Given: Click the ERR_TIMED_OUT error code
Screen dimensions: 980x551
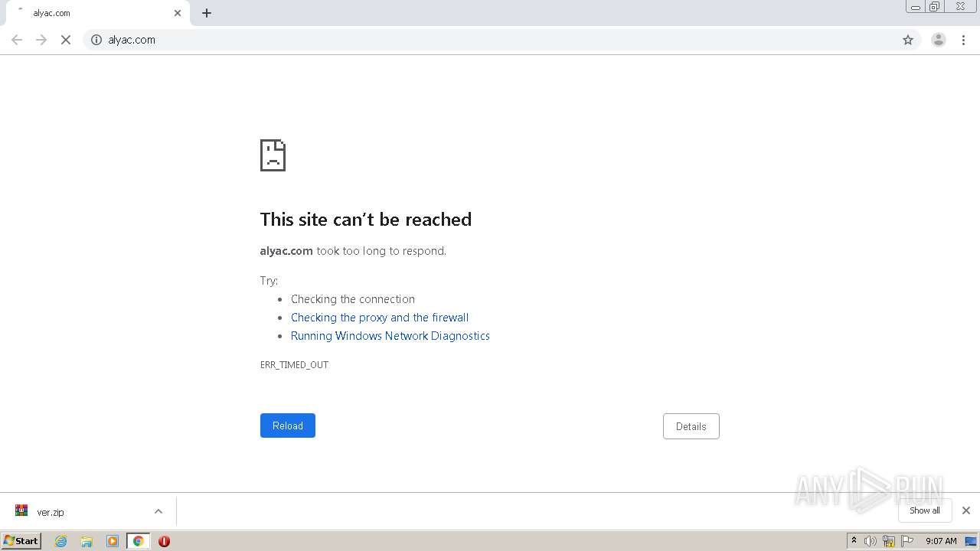Looking at the screenshot, I should point(294,365).
